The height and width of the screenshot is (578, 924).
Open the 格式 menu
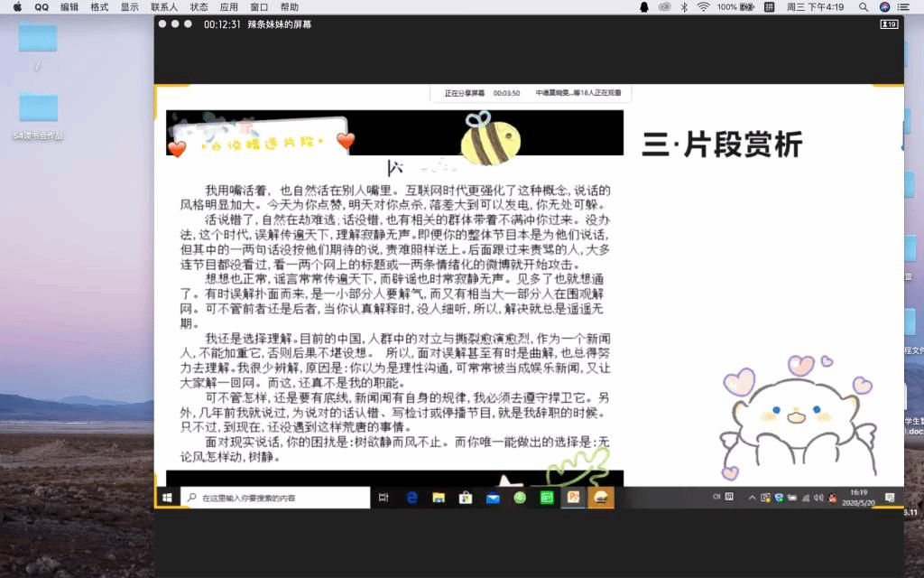click(99, 6)
